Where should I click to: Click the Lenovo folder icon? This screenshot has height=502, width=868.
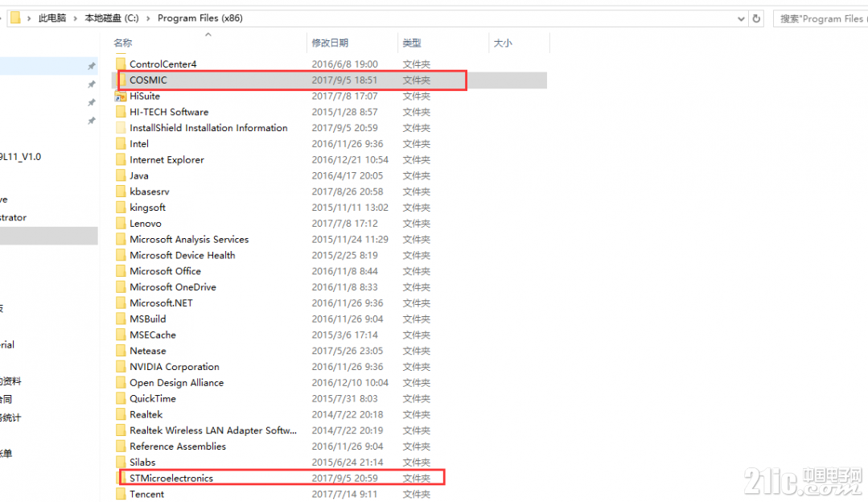pyautogui.click(x=121, y=224)
